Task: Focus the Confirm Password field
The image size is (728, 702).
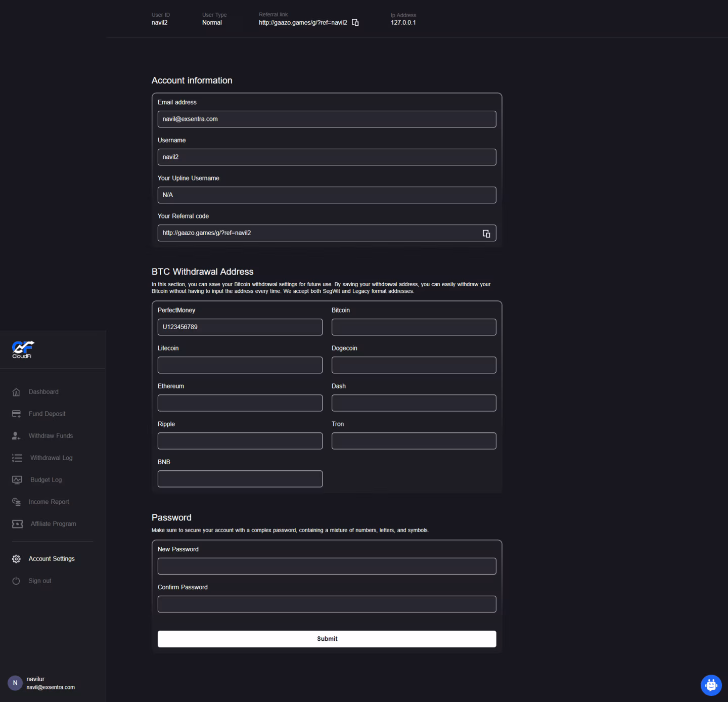Action: 327,604
